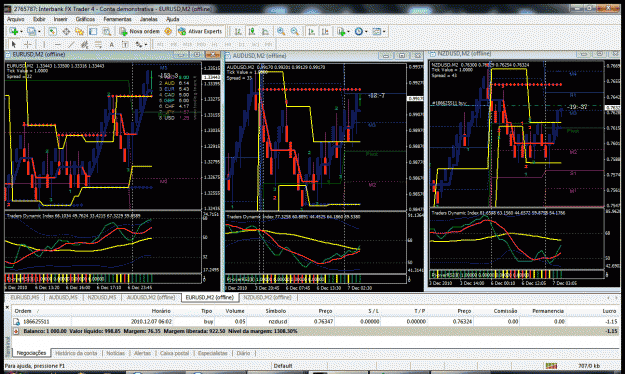This screenshot has width=625, height=374.
Task: Open the Ferramentas menu
Action: click(117, 19)
